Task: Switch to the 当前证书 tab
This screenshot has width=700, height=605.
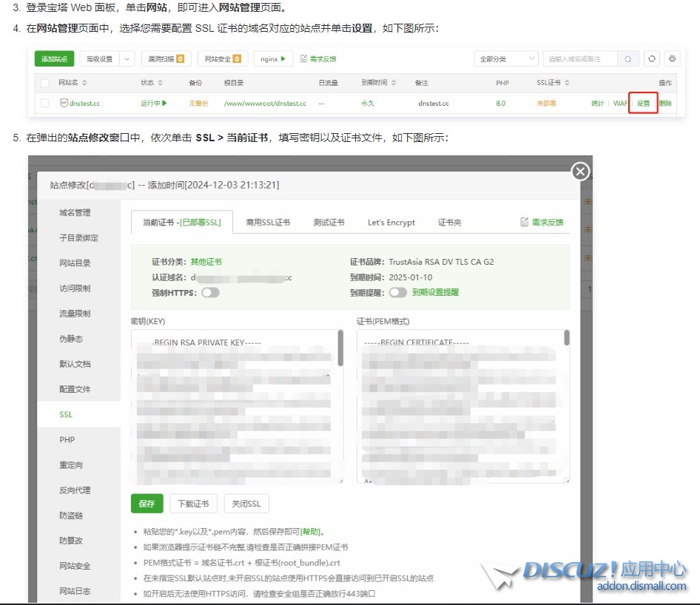Action: tap(182, 222)
